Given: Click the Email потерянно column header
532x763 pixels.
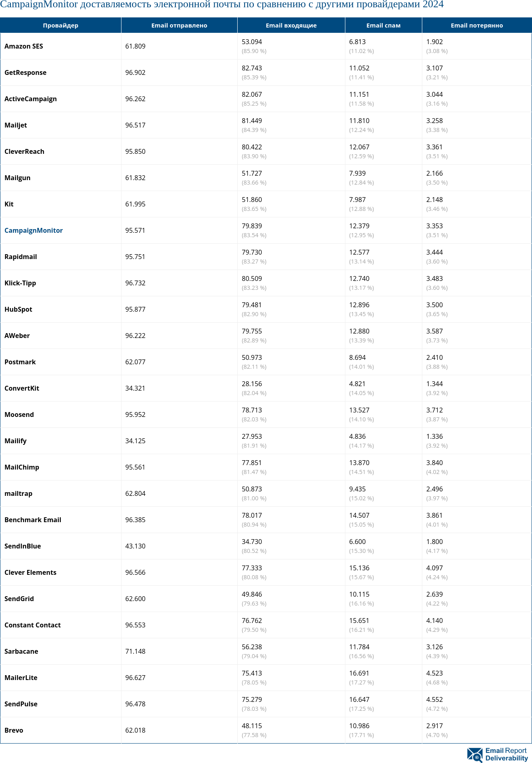Looking at the screenshot, I should [x=477, y=25].
